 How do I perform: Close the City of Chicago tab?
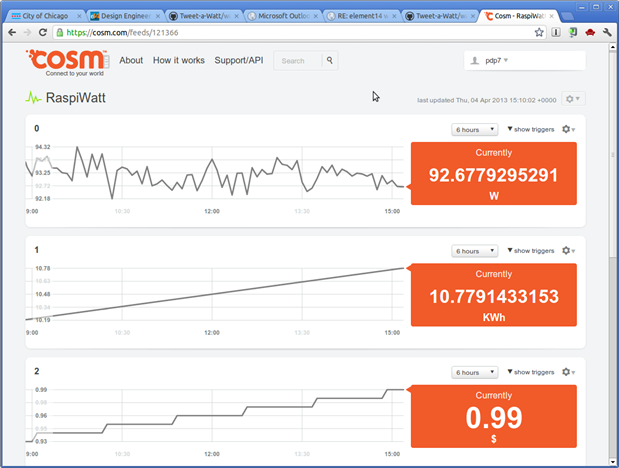(x=79, y=16)
